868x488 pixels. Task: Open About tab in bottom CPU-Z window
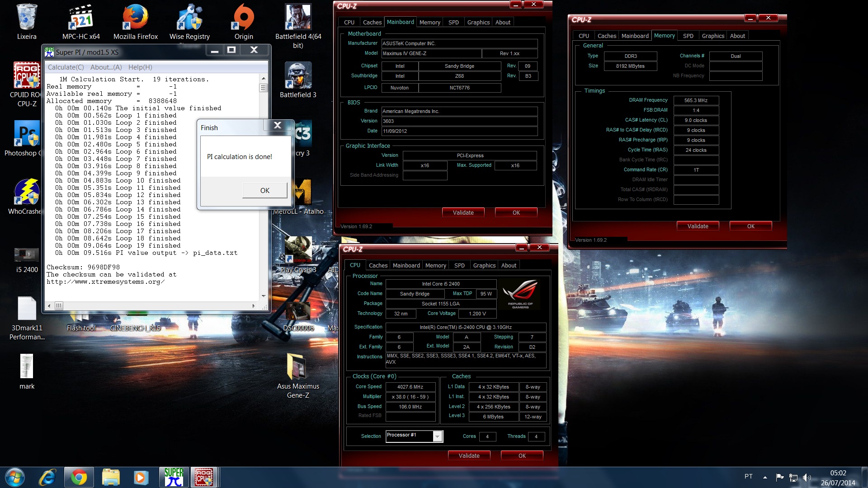pyautogui.click(x=509, y=265)
